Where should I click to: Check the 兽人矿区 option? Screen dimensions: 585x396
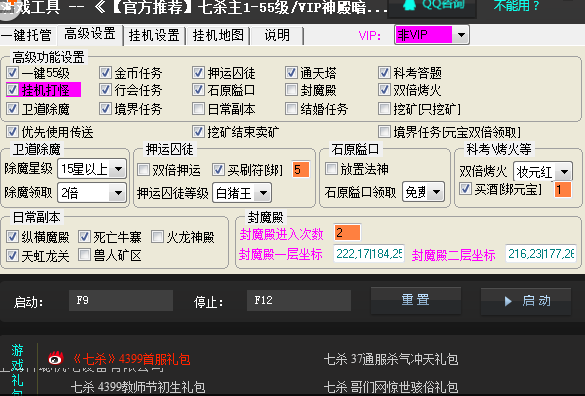click(x=84, y=255)
